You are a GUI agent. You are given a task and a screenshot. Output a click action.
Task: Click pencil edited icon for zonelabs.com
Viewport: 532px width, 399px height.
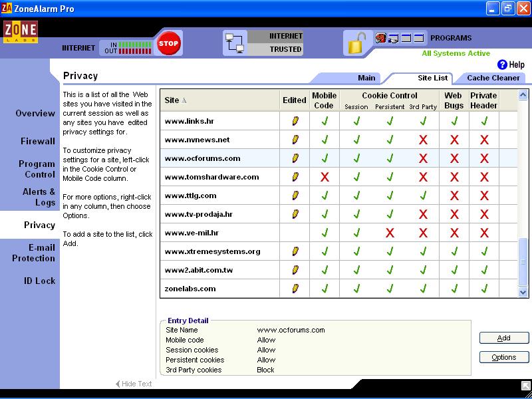coord(295,289)
